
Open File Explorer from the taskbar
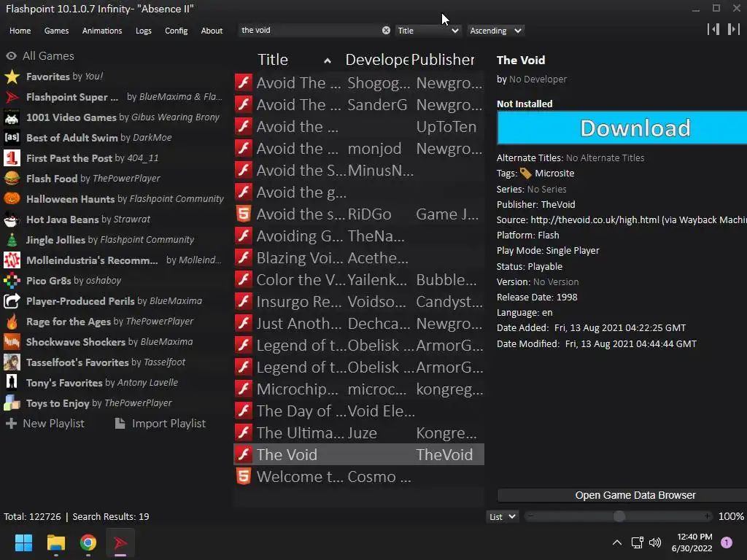point(55,542)
